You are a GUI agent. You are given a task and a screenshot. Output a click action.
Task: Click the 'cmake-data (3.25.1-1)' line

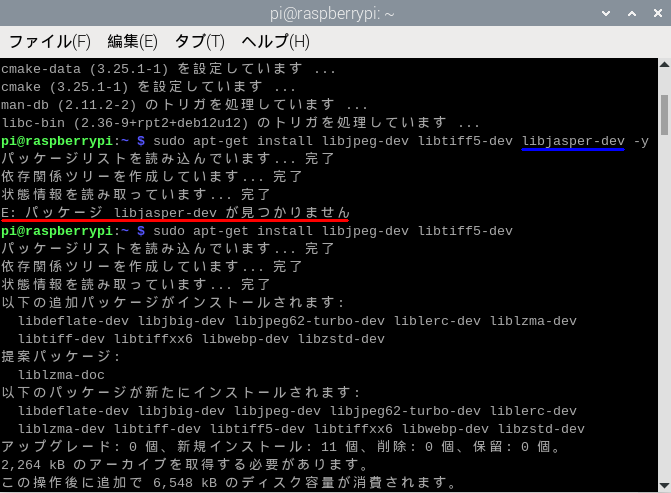pos(169,68)
